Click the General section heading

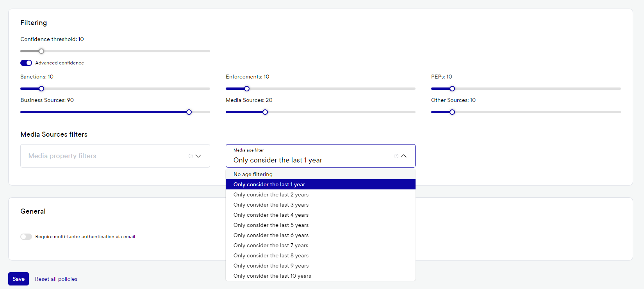click(33, 211)
